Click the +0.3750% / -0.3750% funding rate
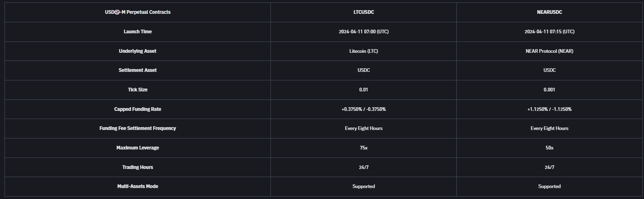 [363, 109]
